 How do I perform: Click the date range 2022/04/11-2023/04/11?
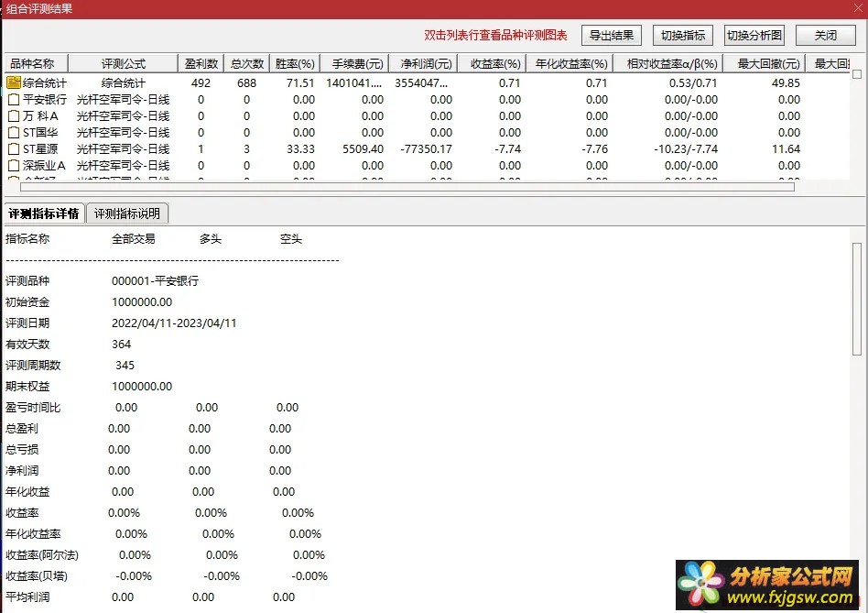coord(174,323)
